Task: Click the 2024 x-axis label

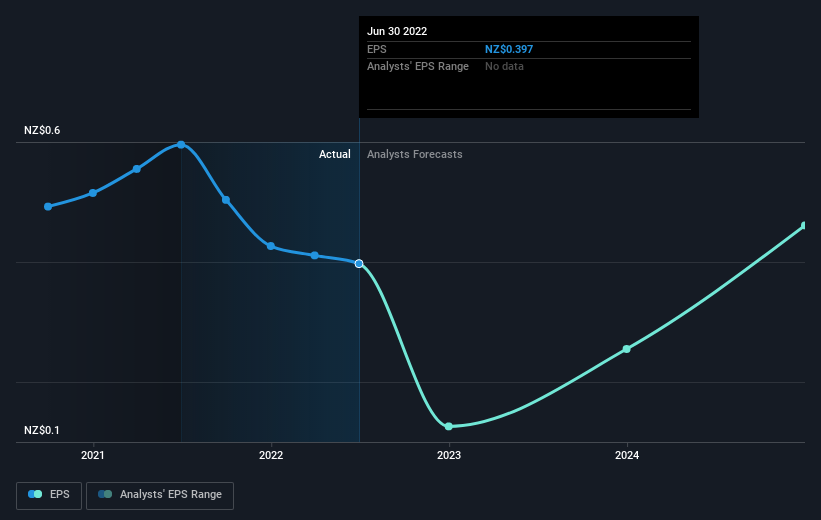Action: (627, 456)
